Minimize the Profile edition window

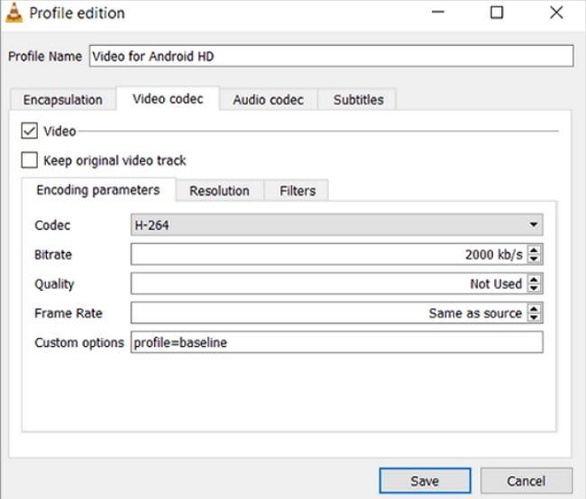(x=438, y=12)
